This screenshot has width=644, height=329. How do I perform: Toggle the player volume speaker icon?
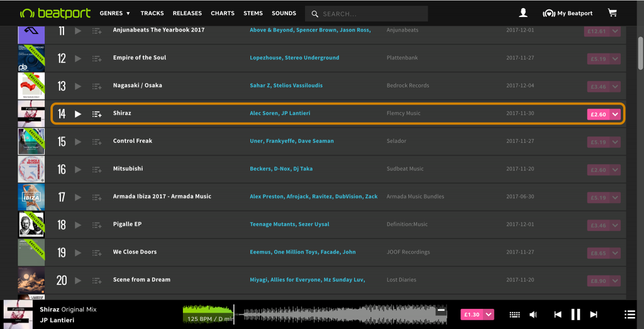(533, 315)
